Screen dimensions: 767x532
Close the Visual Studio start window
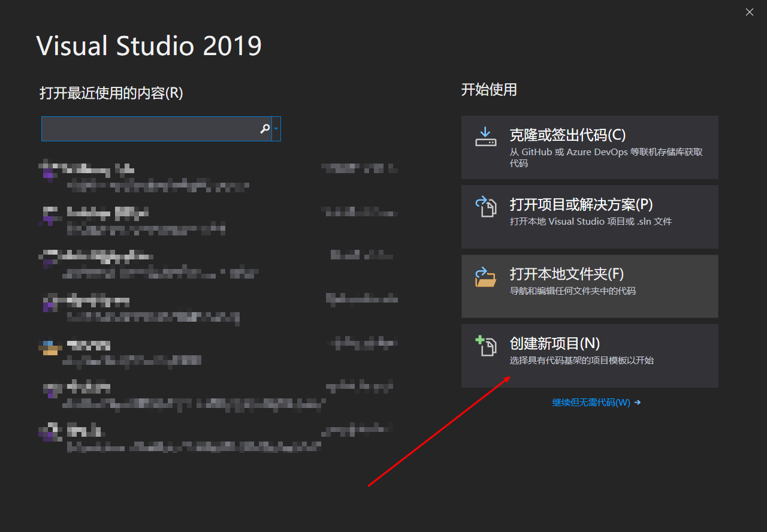749,12
